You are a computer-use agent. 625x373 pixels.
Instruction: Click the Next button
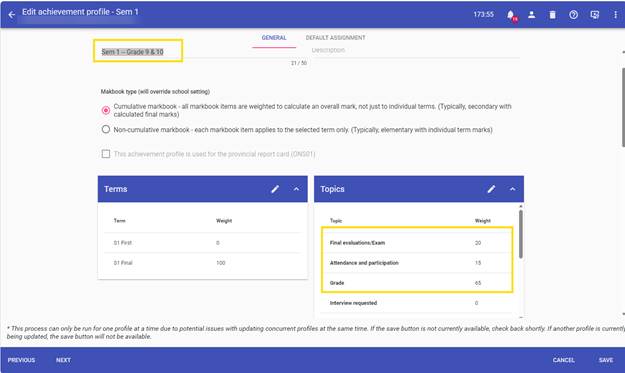pyautogui.click(x=63, y=360)
